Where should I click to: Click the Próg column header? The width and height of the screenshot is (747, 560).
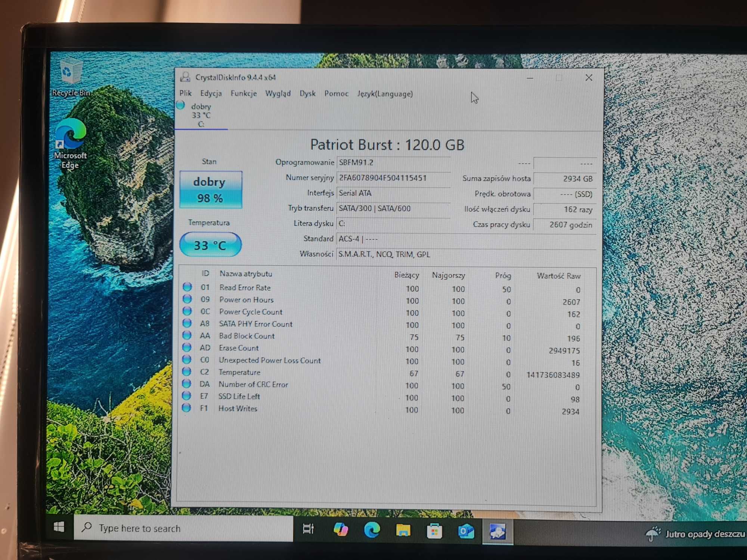click(x=503, y=276)
